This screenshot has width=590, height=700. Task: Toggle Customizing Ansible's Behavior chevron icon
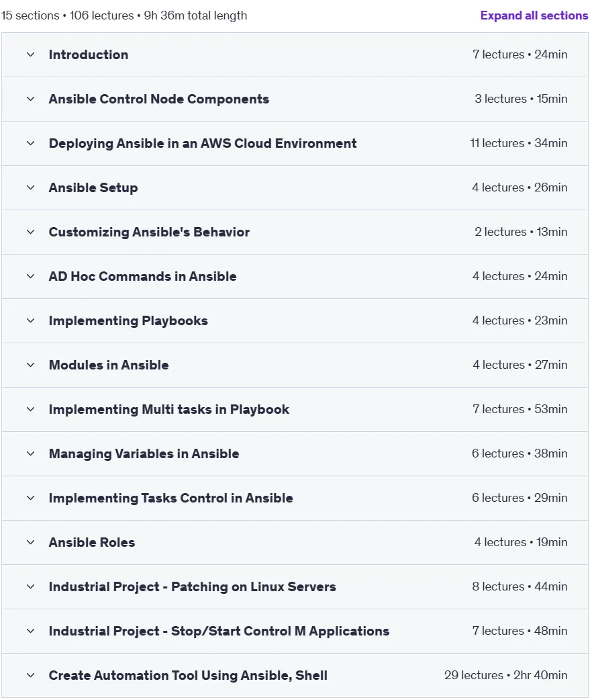click(x=31, y=232)
